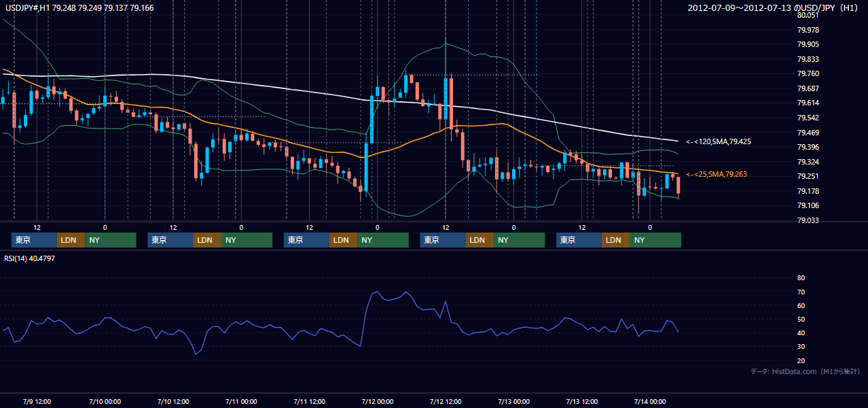Click the 79.396 price axis value
The height and width of the screenshot is (408, 868).
(x=808, y=147)
